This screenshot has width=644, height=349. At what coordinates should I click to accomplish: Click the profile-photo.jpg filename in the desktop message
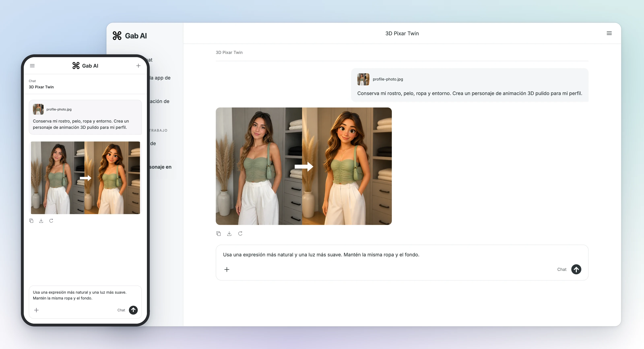(388, 79)
